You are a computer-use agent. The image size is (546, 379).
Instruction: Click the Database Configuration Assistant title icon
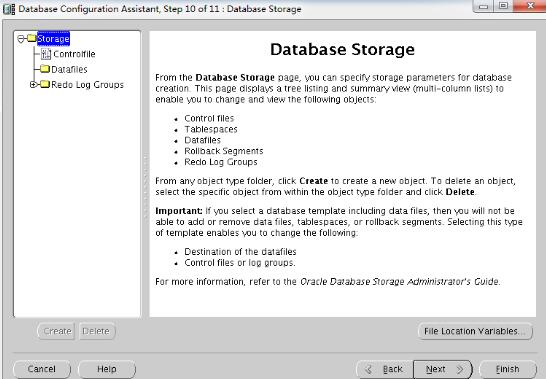tap(9, 9)
